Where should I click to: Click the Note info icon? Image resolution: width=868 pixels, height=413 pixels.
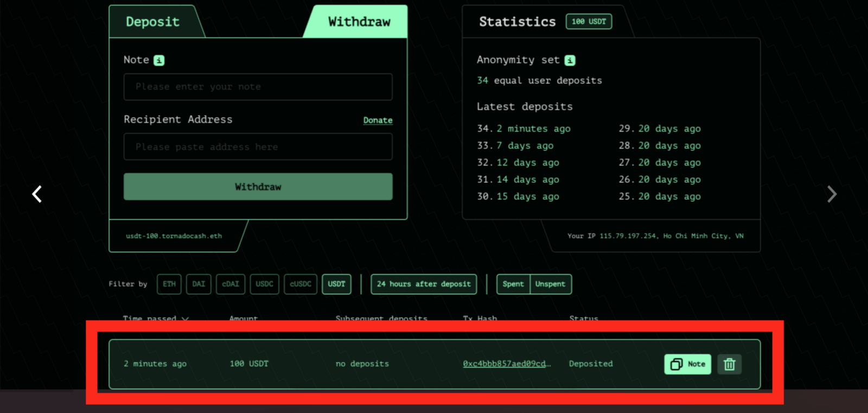pyautogui.click(x=159, y=60)
